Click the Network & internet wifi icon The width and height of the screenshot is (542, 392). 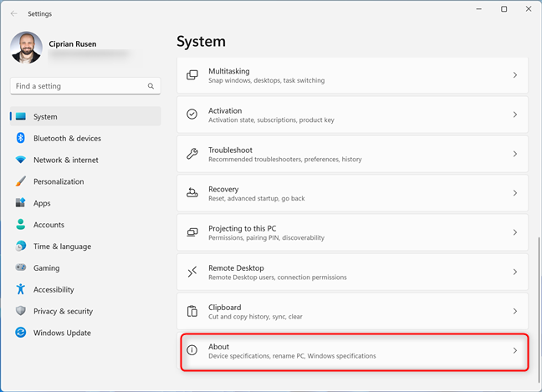pos(21,160)
